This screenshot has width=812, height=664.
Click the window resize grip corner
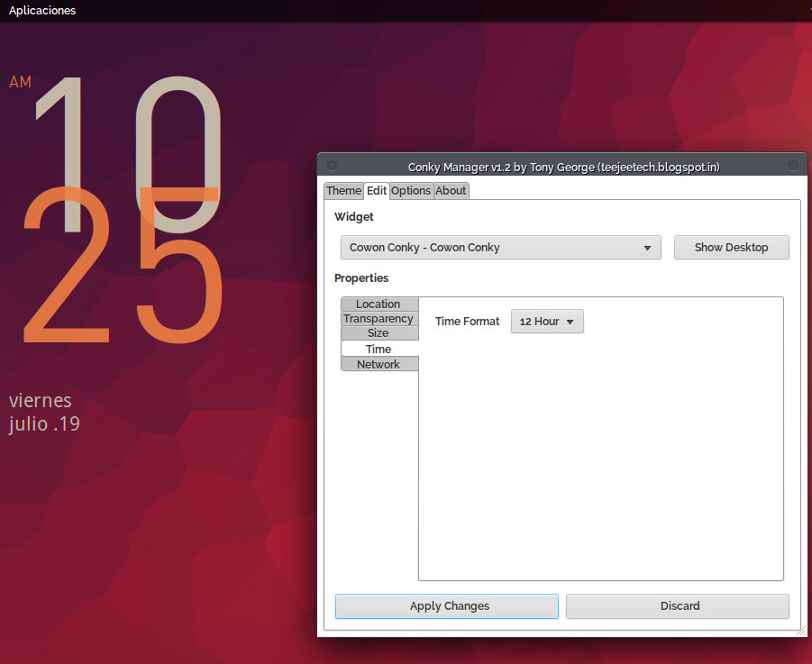[x=801, y=632]
